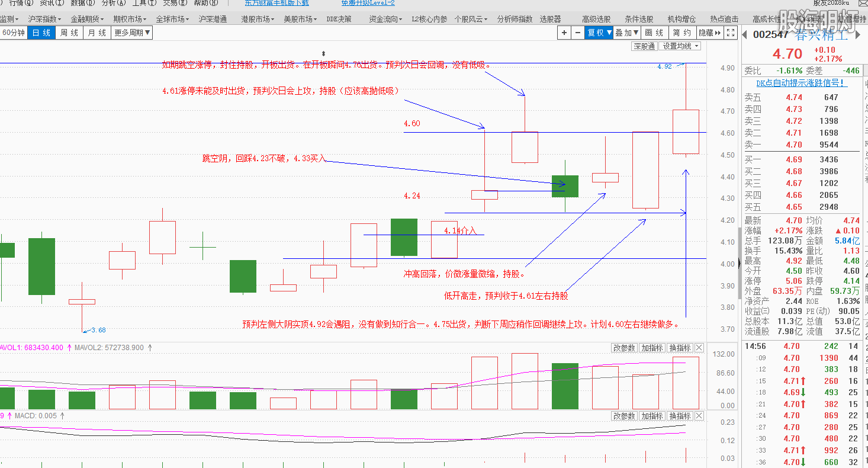Expand 美股市场 menu
Screen dimensions: 868x468
pos(300,19)
